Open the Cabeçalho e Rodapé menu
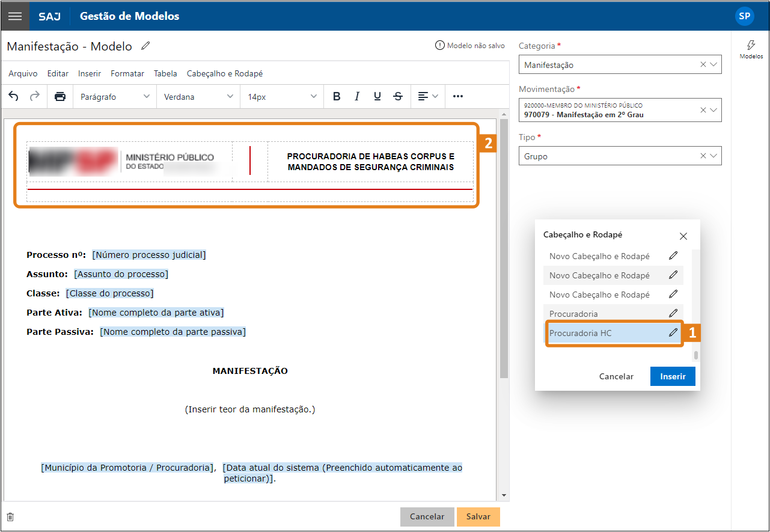The image size is (770, 532). (x=225, y=73)
